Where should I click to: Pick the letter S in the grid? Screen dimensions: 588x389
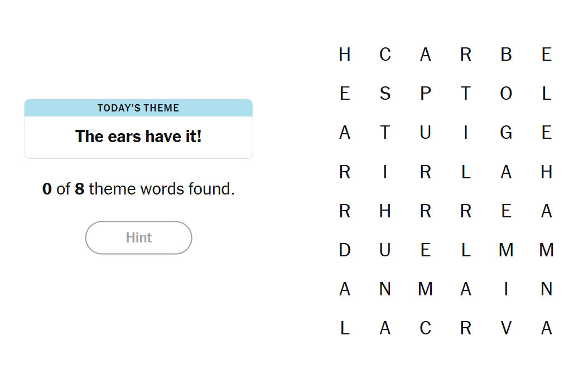tap(385, 94)
